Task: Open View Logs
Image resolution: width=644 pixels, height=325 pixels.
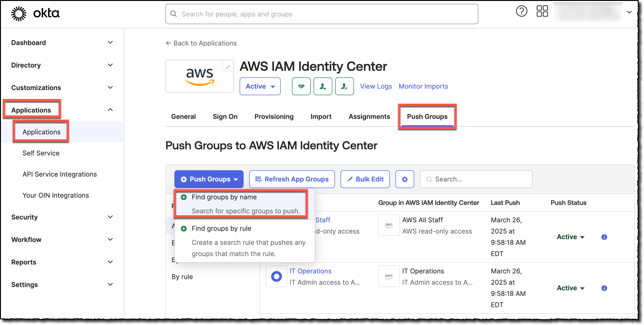Action: tap(376, 86)
